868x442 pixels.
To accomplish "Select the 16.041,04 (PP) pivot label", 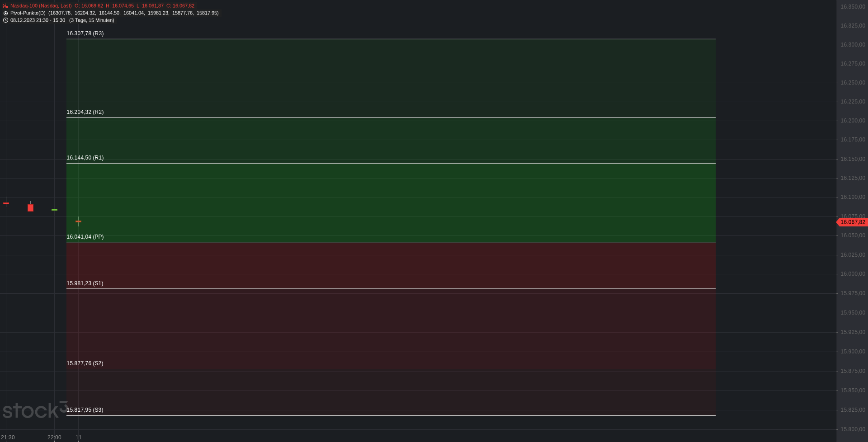I will pos(85,237).
